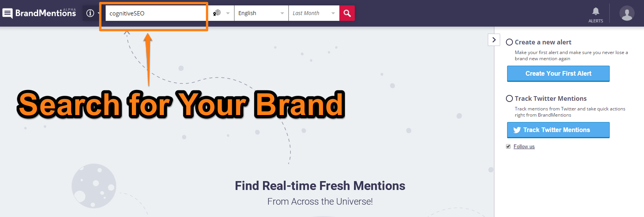Image resolution: width=644 pixels, height=217 pixels.
Task: Open the Alerts bell icon
Action: [x=596, y=11]
